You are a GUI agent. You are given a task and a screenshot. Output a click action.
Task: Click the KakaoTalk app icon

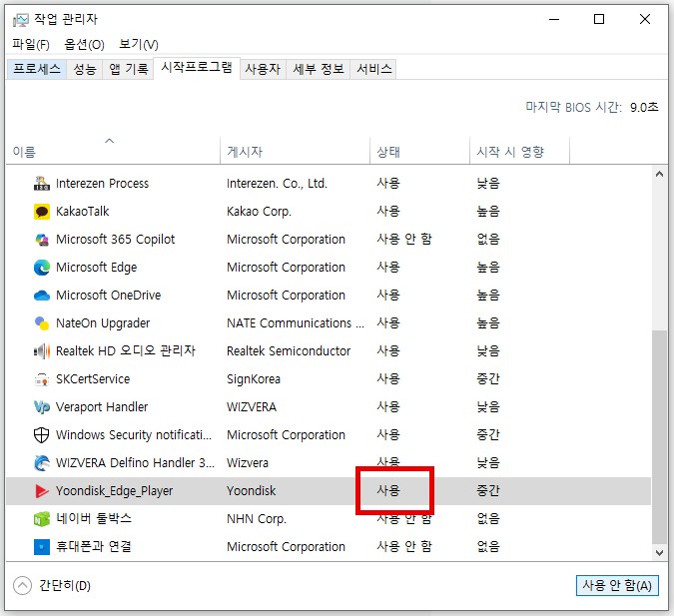[x=42, y=212]
